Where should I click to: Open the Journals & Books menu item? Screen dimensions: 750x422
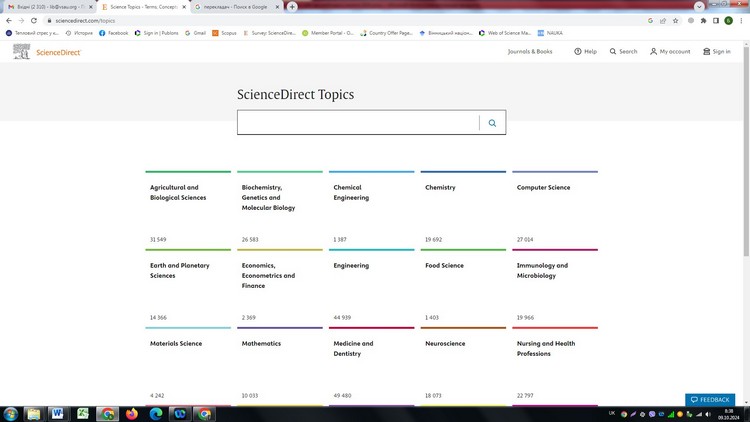[530, 51]
